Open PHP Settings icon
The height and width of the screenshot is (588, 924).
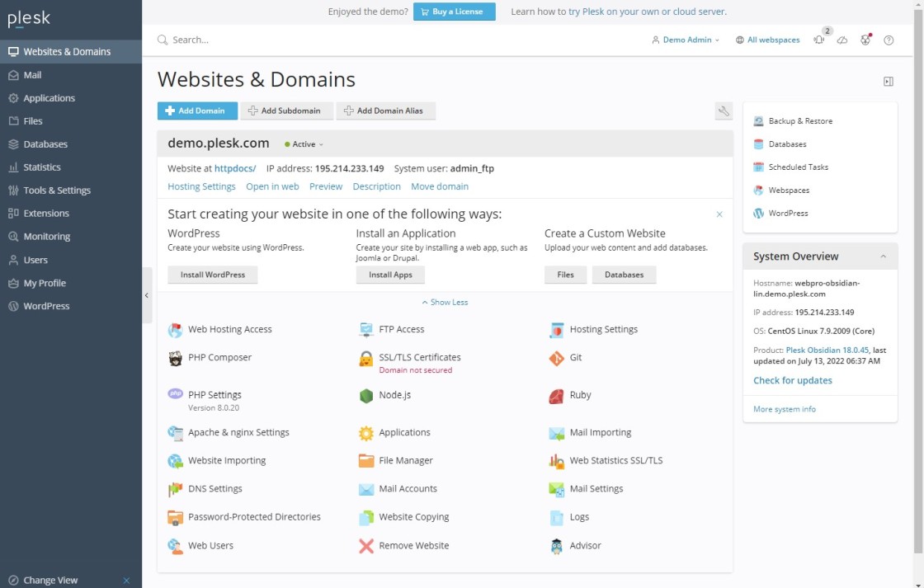pos(175,394)
